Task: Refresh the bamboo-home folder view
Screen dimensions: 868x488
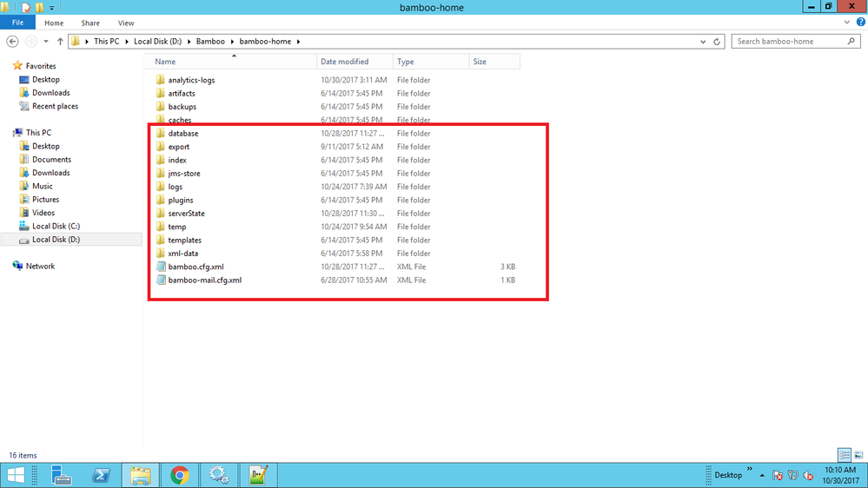Action: pos(717,42)
